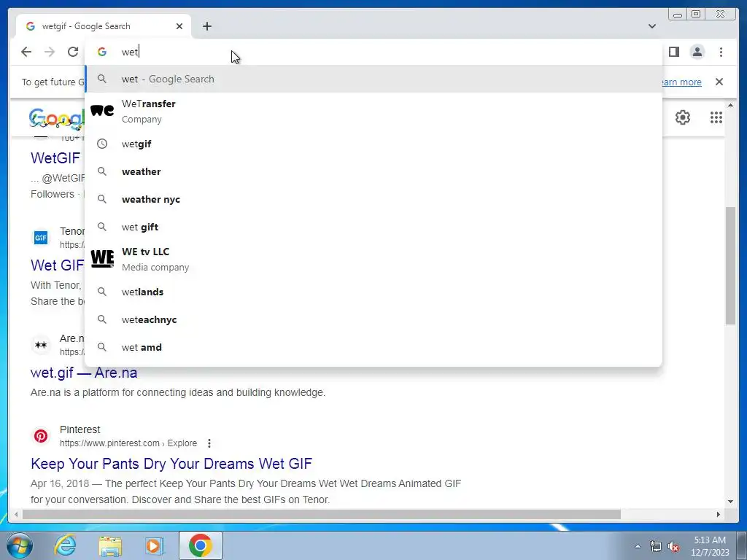Open the 'WetGIF' result link
The image size is (747, 560).
(55, 158)
